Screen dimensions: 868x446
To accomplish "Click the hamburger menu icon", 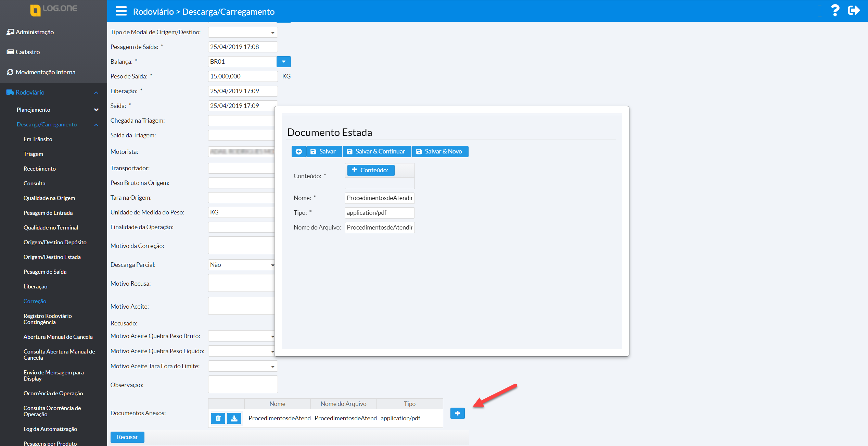I will point(121,11).
